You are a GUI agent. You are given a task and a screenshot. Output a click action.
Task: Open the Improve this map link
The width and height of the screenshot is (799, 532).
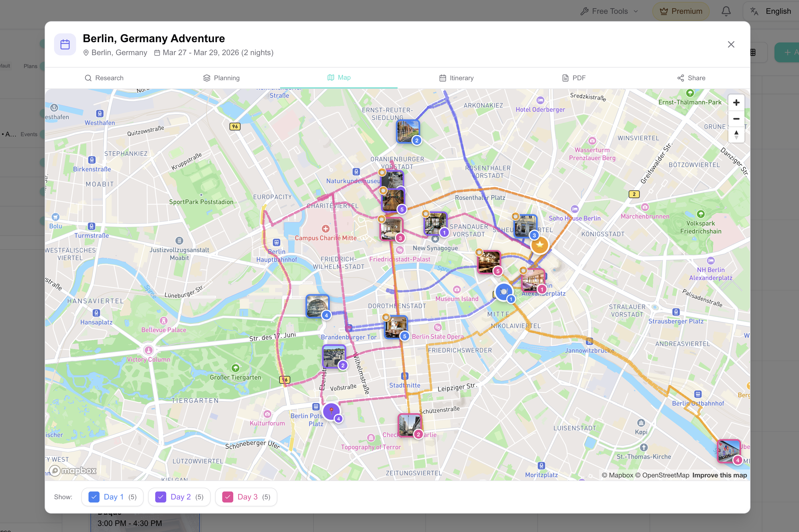pyautogui.click(x=720, y=475)
